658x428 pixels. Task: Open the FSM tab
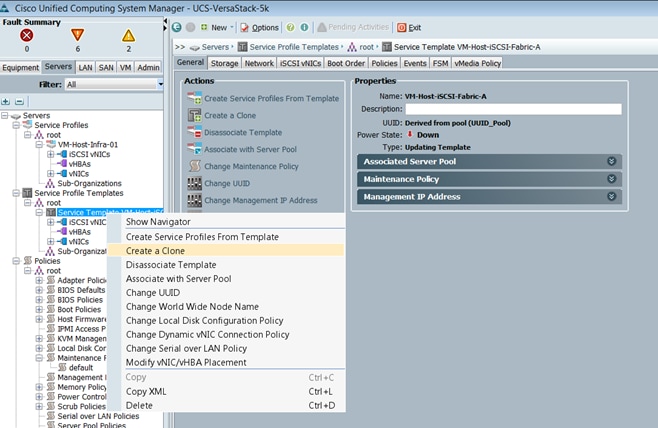(x=441, y=63)
